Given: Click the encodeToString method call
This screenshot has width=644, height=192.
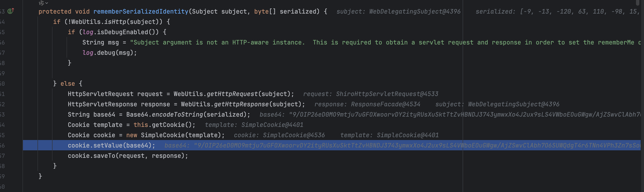Looking at the screenshot, I should point(177,114).
